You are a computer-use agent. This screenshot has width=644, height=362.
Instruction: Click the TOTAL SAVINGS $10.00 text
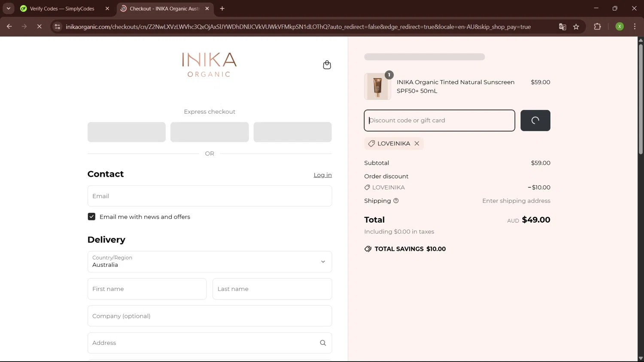410,249
